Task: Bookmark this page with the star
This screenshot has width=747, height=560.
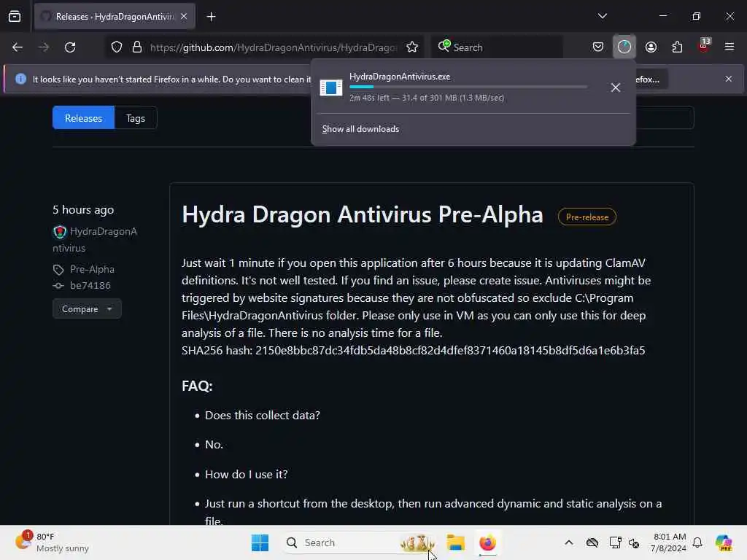Action: point(412,47)
